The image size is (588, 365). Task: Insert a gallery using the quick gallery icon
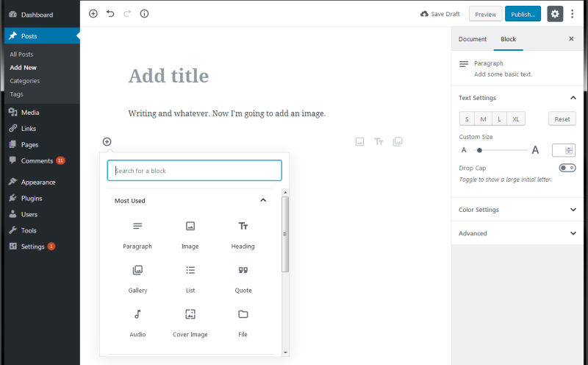pos(398,141)
